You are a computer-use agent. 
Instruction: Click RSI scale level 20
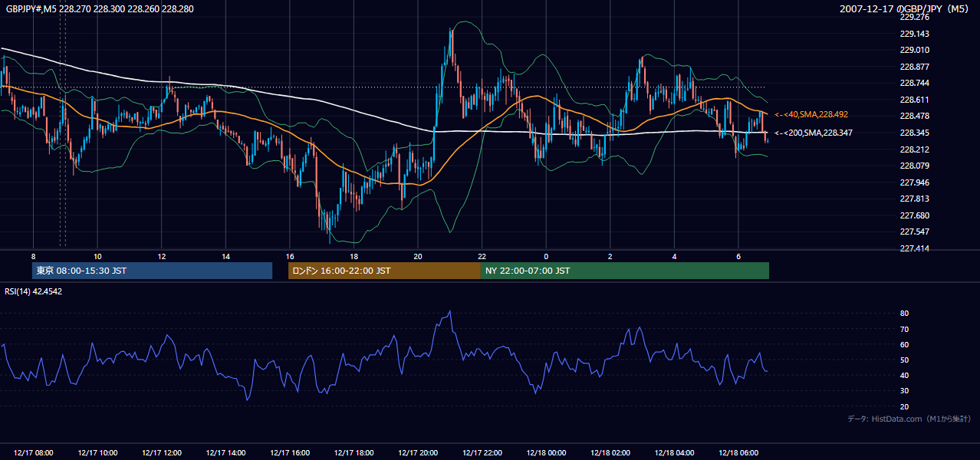pyautogui.click(x=904, y=406)
